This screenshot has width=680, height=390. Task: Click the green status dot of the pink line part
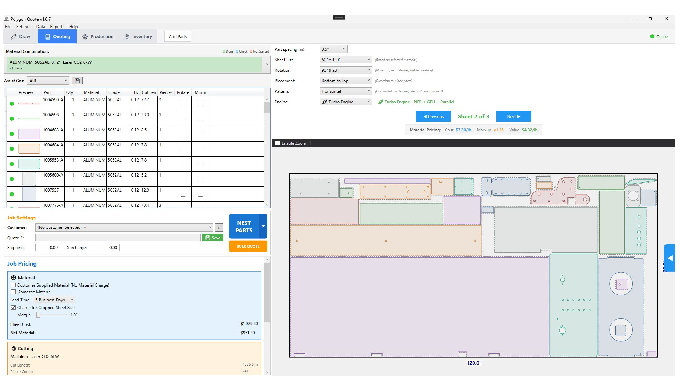(x=12, y=104)
